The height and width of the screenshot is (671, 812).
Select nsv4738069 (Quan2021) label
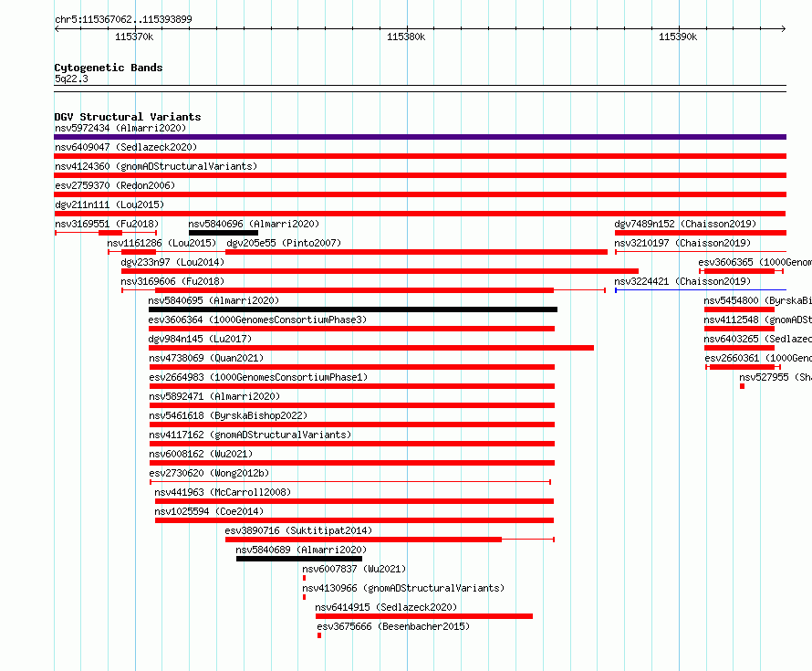tap(206, 358)
